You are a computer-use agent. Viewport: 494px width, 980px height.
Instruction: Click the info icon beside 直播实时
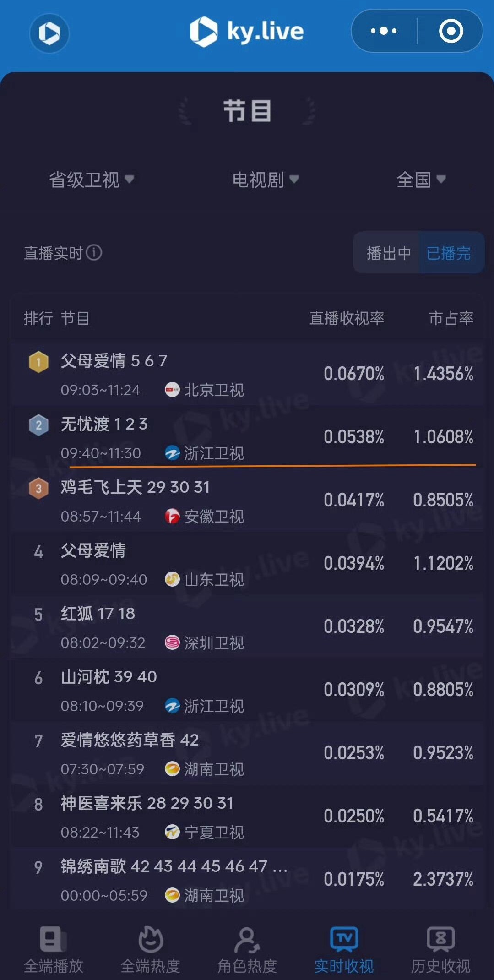point(94,252)
